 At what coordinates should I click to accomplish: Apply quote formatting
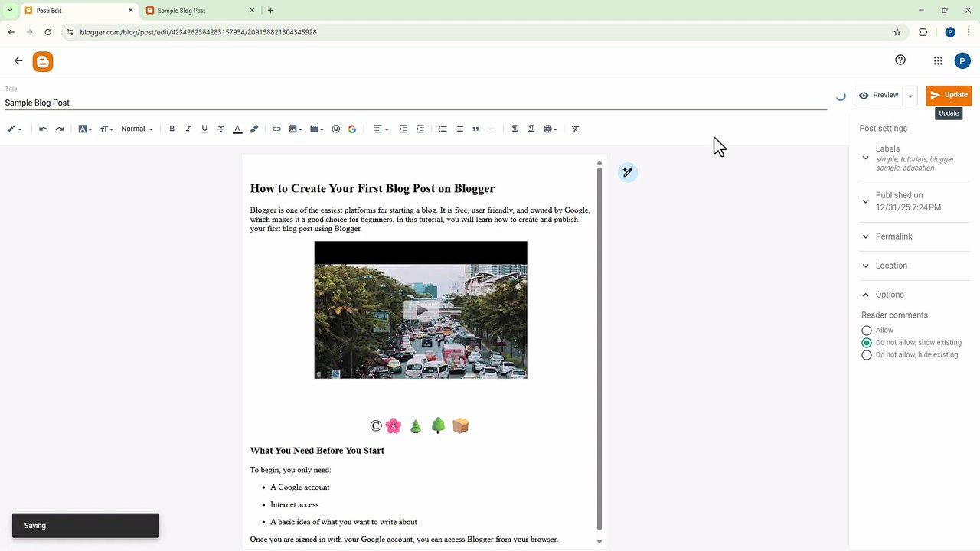(475, 129)
